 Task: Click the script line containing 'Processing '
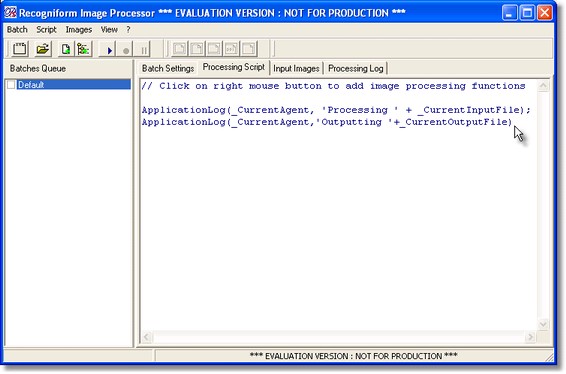coord(336,110)
